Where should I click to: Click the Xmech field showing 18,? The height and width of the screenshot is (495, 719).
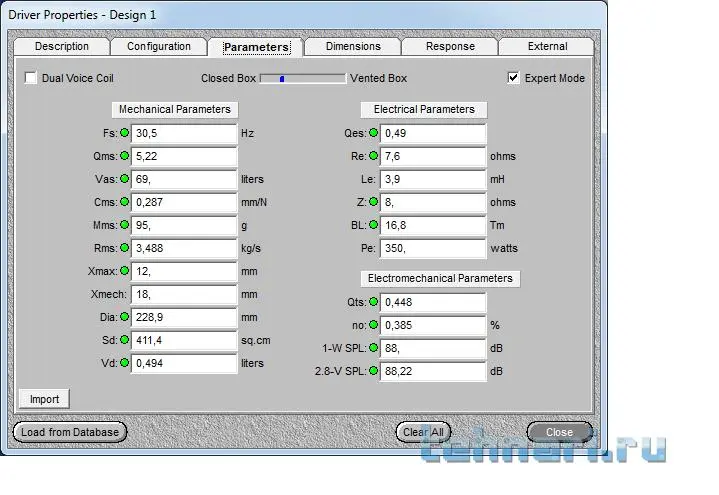[184, 294]
